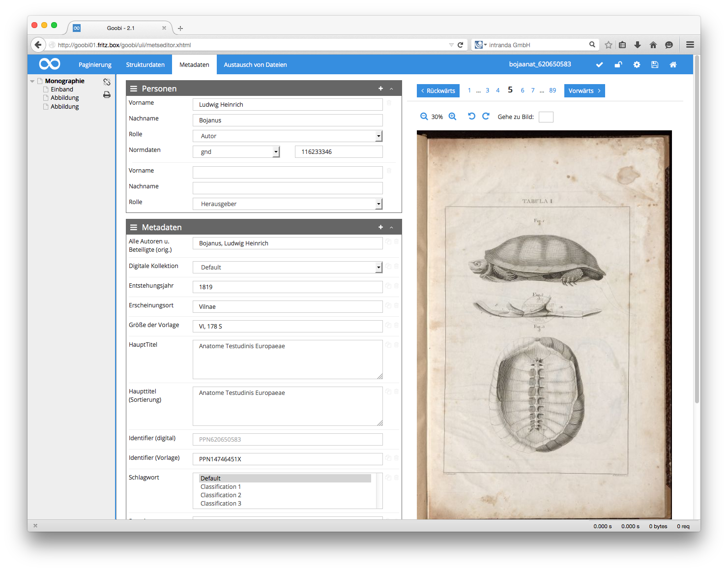728x571 pixels.
Task: Add a new person with plus icon
Action: pos(380,89)
